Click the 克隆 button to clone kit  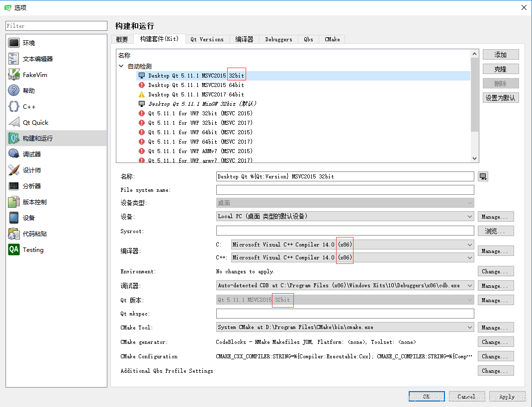(501, 69)
